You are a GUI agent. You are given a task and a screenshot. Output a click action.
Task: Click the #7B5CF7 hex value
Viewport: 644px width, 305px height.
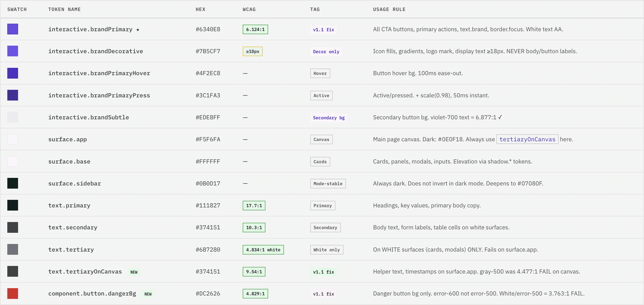(x=208, y=51)
